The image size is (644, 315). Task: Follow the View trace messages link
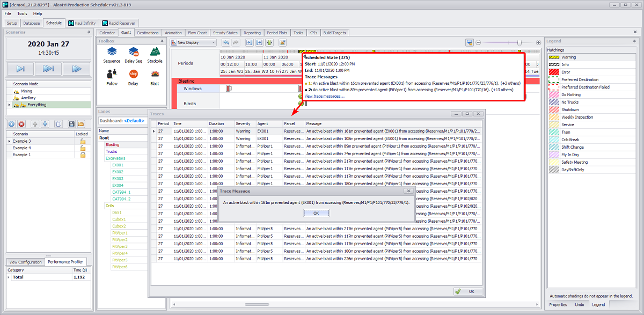click(324, 96)
